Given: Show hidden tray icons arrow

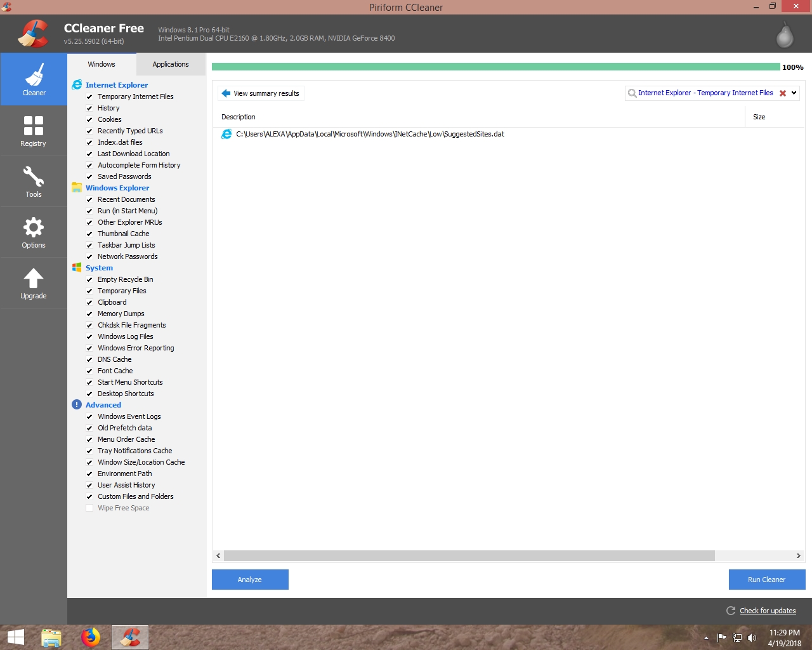Looking at the screenshot, I should (706, 638).
